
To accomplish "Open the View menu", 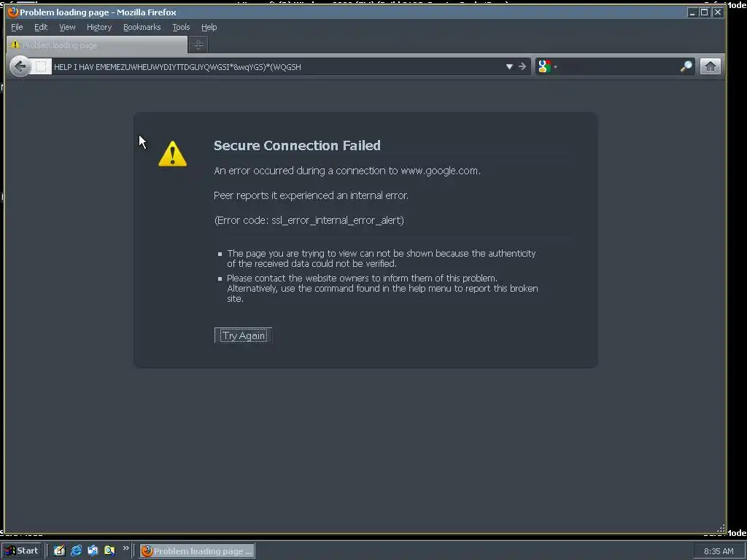I will point(67,27).
